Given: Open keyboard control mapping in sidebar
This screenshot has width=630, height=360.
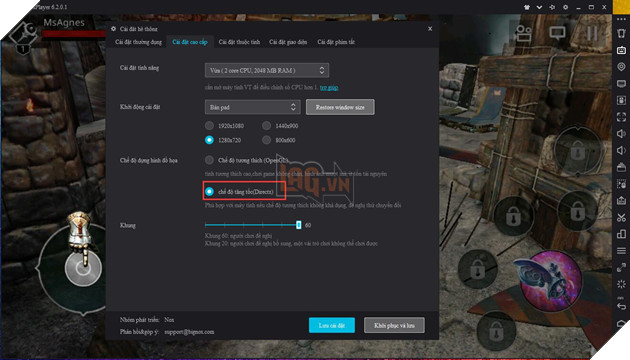Looking at the screenshot, I should [621, 50].
